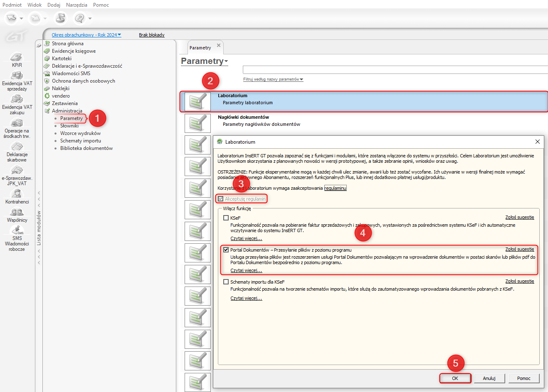Open Schematy importu under Administracja
Viewport: 548px width, 392px height.
point(81,141)
